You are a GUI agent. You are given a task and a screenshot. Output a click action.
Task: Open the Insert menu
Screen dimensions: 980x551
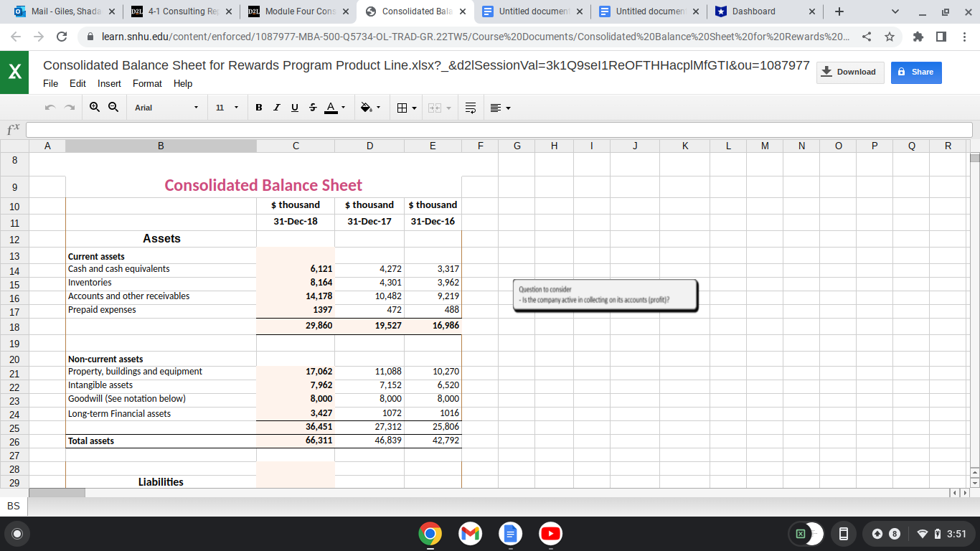pyautogui.click(x=109, y=83)
